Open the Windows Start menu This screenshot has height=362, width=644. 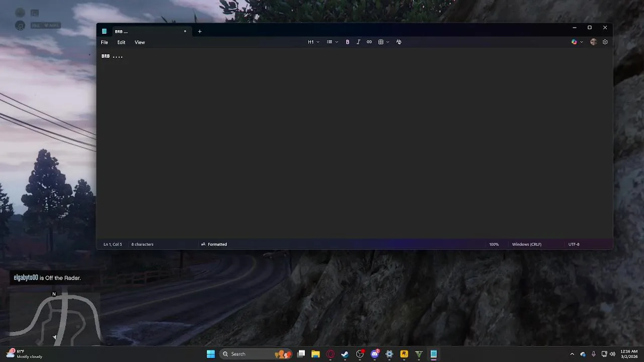[211, 354]
